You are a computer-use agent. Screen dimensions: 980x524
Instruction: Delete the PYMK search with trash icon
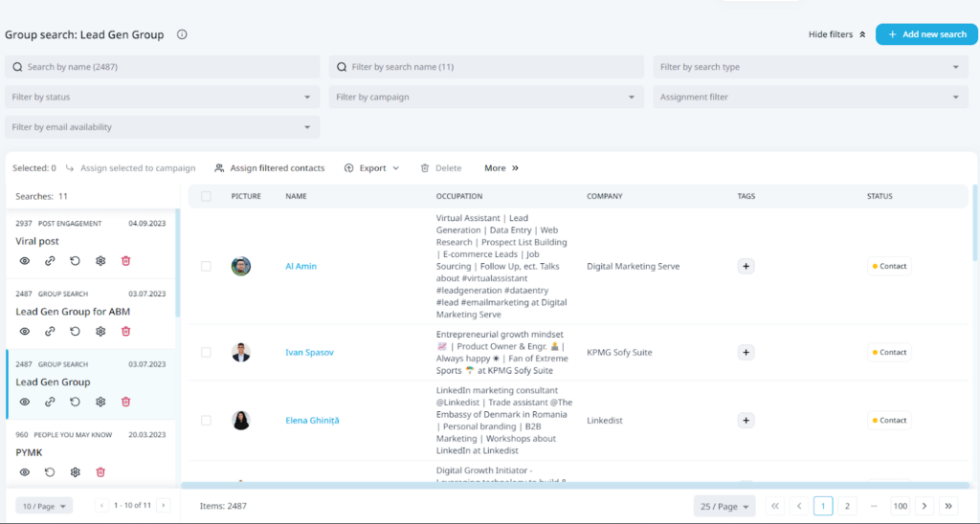click(100, 471)
